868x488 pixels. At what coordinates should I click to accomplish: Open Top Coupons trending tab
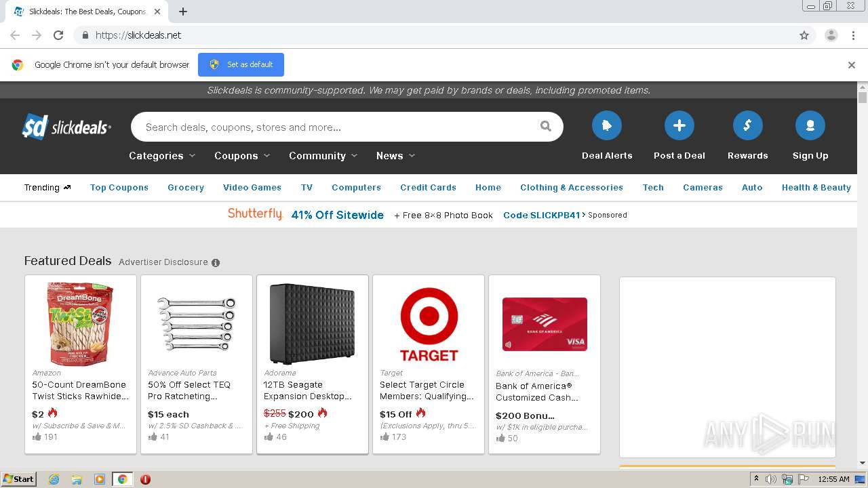(x=119, y=188)
